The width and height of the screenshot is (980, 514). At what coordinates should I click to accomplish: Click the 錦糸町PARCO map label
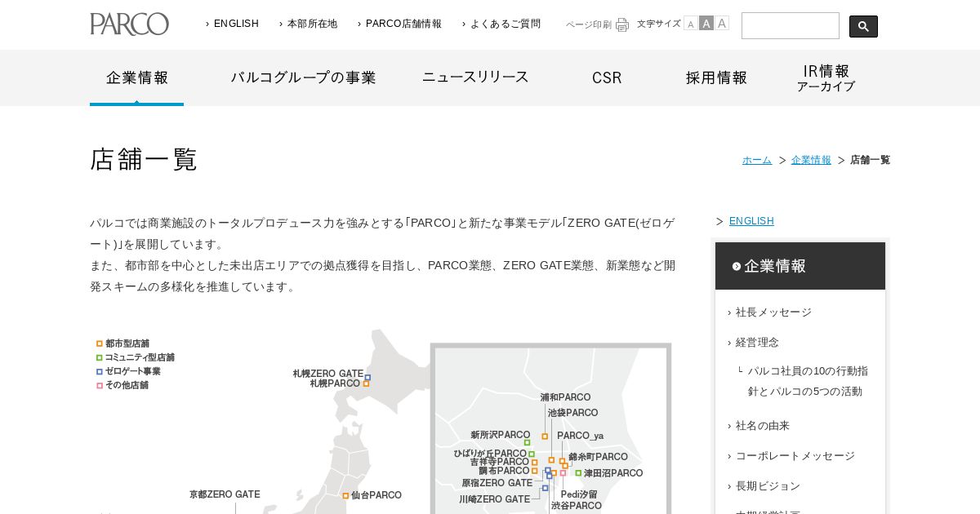599,458
